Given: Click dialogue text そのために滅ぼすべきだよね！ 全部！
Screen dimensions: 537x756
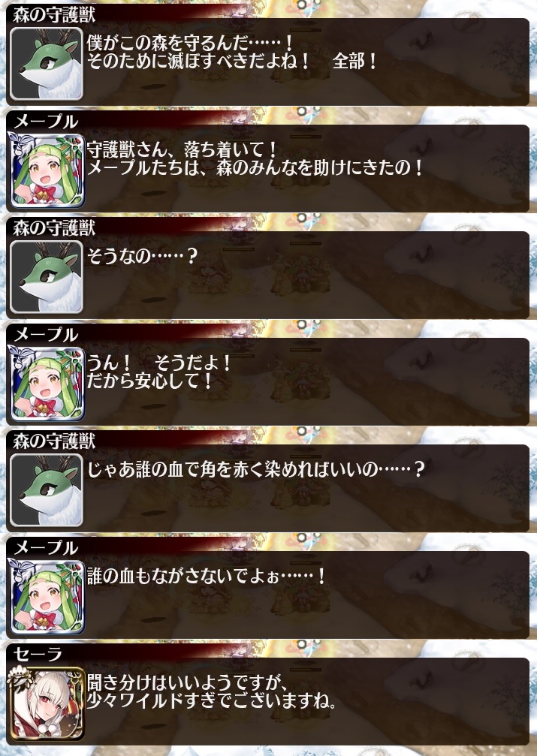Looking at the screenshot, I should [233, 62].
